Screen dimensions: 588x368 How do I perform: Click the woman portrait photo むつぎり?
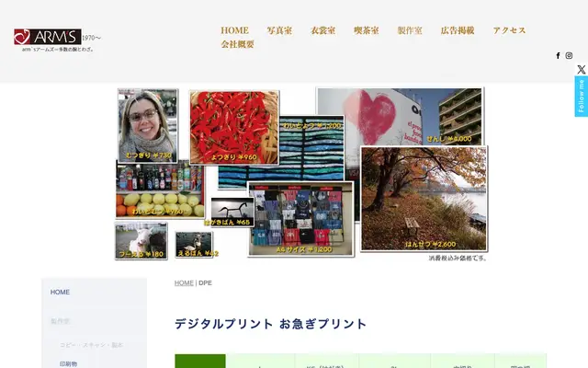(148, 126)
